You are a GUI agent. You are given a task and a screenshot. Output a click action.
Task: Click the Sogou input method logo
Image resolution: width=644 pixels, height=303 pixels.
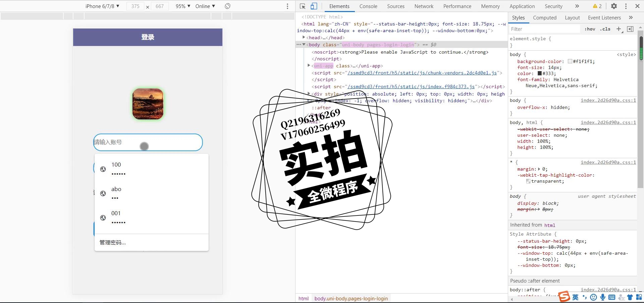coord(564,297)
